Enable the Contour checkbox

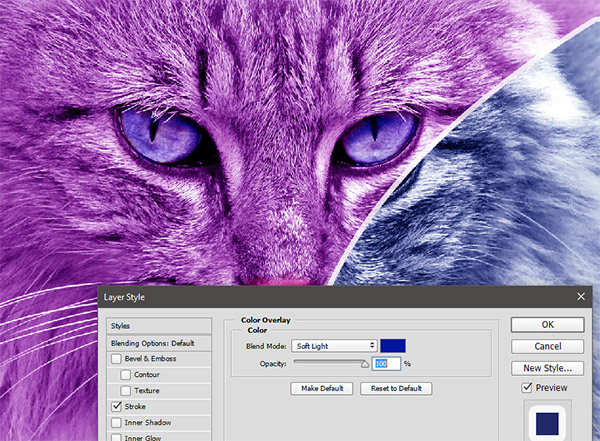125,374
